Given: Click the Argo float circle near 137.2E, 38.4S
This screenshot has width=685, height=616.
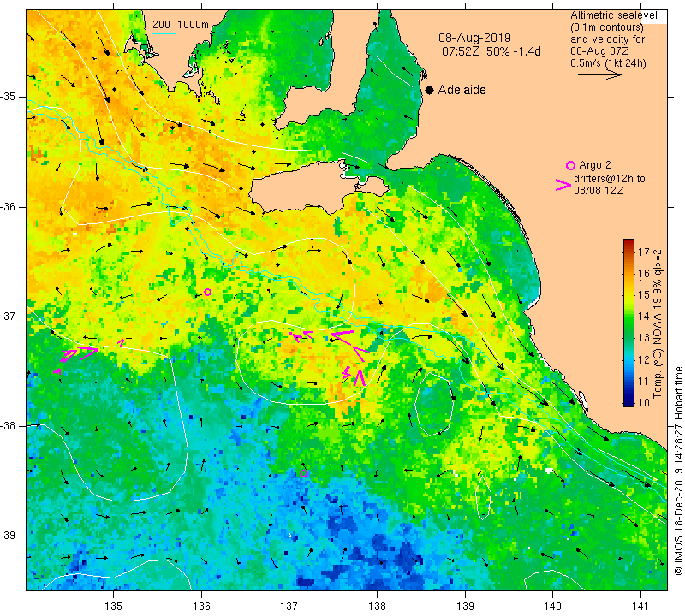Looking at the screenshot, I should (x=304, y=474).
